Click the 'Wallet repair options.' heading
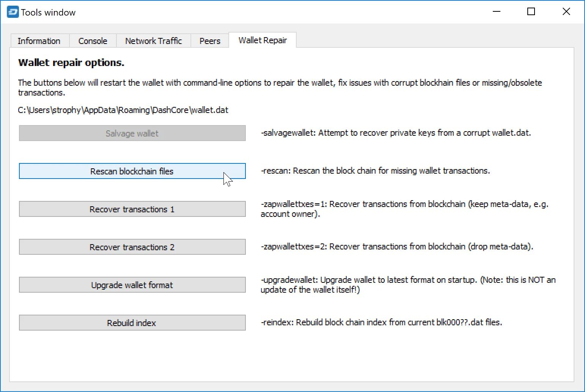The width and height of the screenshot is (585, 392). 71,63
